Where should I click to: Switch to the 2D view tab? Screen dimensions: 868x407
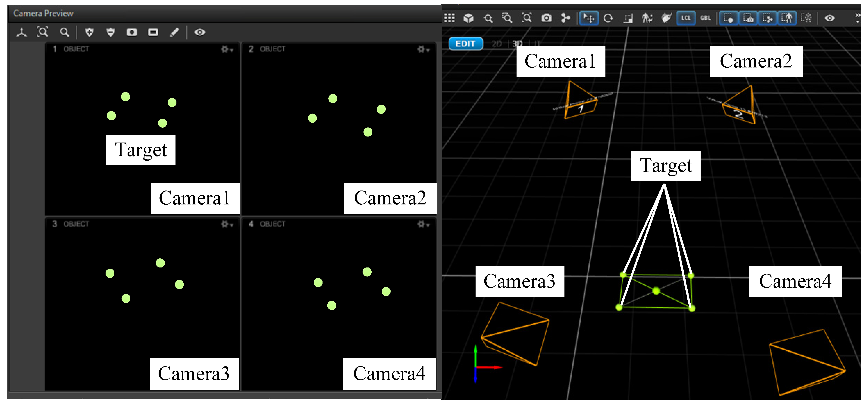[497, 44]
